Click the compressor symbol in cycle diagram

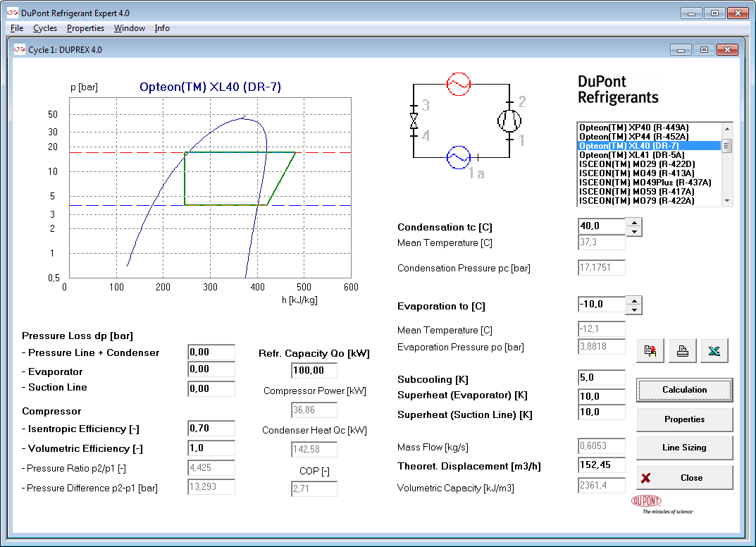tap(509, 121)
